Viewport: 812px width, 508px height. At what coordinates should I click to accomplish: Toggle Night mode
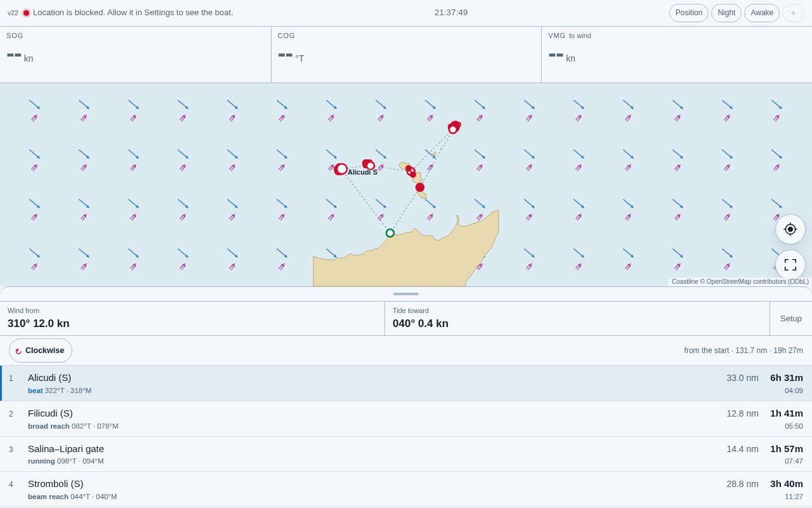[726, 13]
